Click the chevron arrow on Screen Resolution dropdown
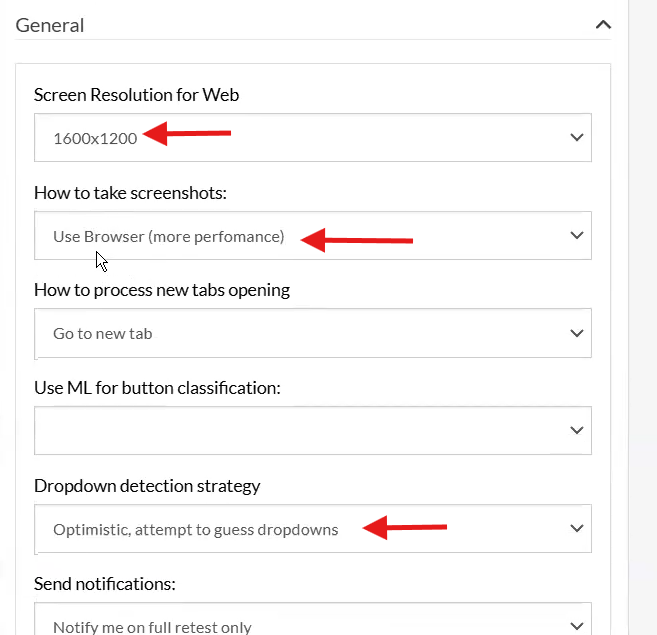The width and height of the screenshot is (657, 635). click(576, 138)
